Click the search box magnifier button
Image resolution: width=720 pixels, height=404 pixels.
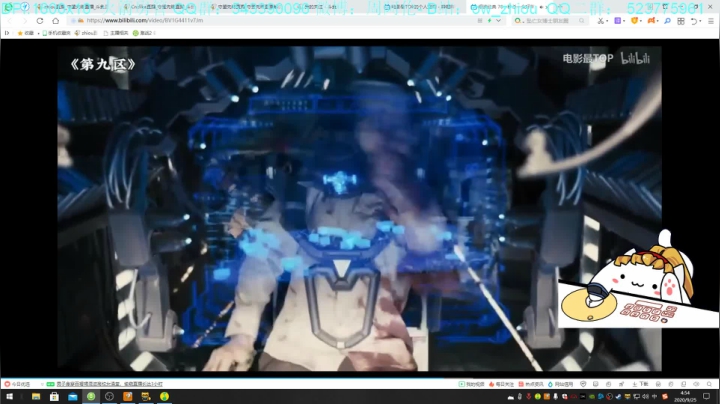[x=582, y=21]
